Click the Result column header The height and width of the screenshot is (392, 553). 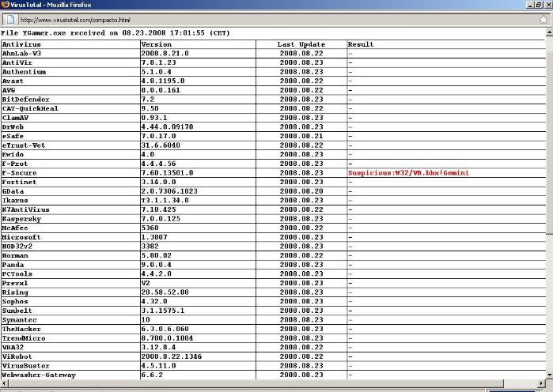pyautogui.click(x=361, y=44)
